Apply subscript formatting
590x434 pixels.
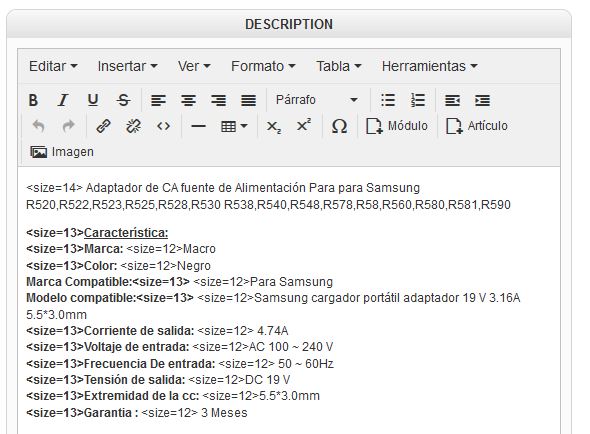click(274, 126)
